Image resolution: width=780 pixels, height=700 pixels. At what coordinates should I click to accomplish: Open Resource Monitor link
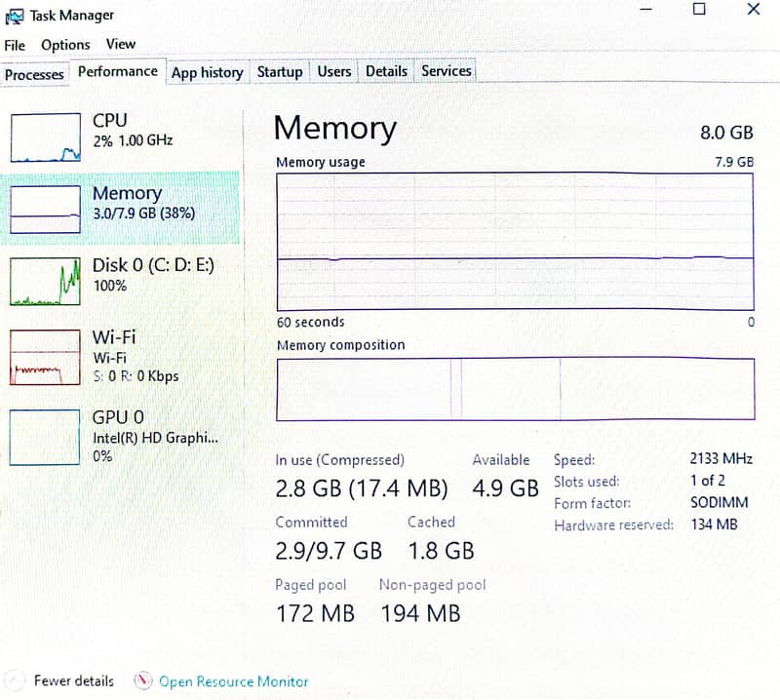[x=233, y=681]
